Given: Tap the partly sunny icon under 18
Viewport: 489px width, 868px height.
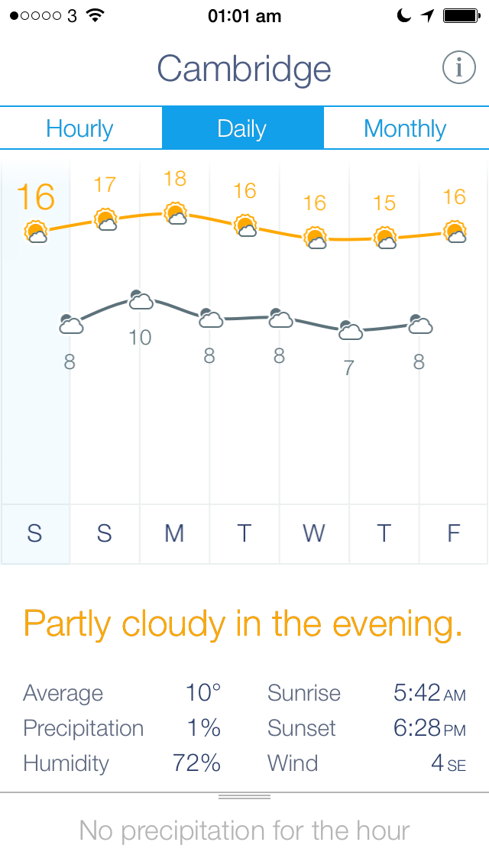Looking at the screenshot, I should tap(176, 214).
